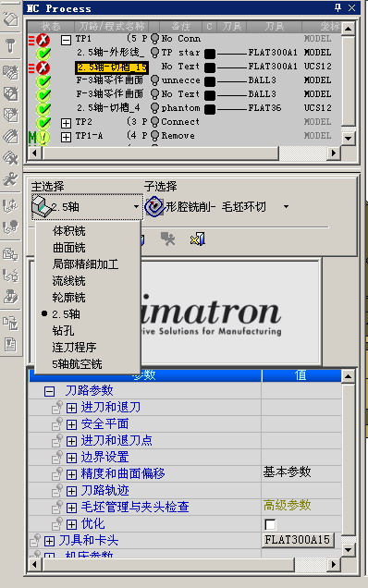Click the 状态 column header

tap(51, 26)
